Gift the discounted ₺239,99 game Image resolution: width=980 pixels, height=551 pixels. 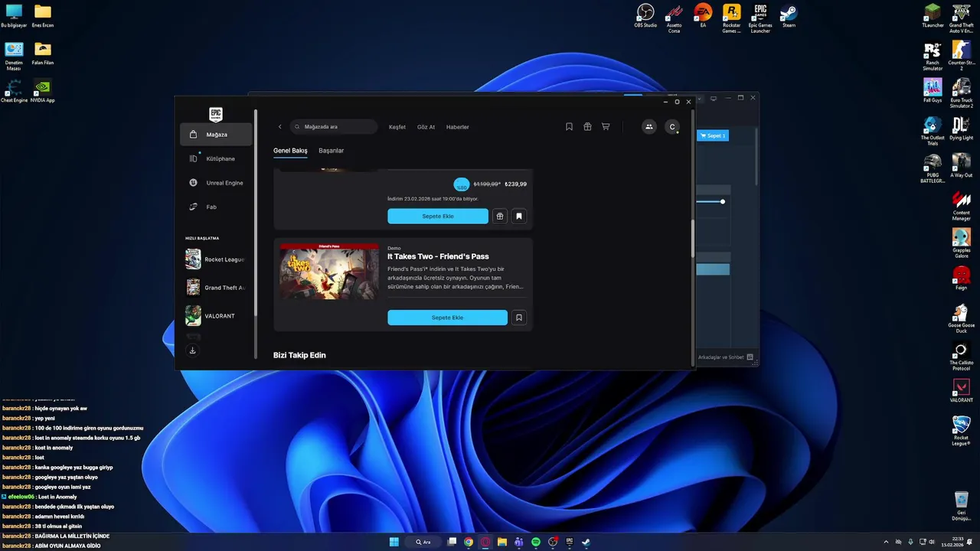pos(500,217)
